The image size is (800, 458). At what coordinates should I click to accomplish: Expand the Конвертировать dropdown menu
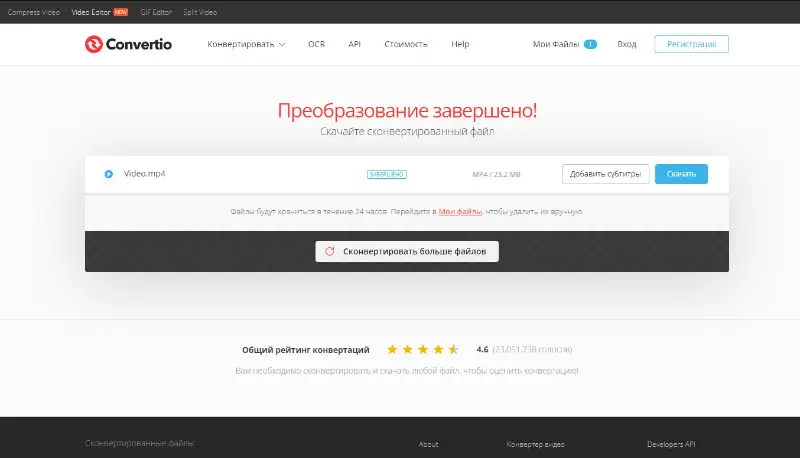pos(246,44)
